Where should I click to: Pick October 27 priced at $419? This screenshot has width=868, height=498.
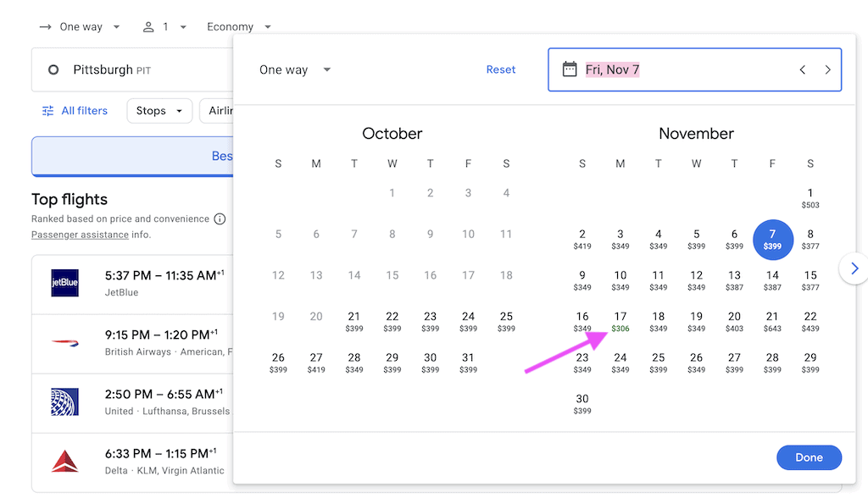[316, 362]
